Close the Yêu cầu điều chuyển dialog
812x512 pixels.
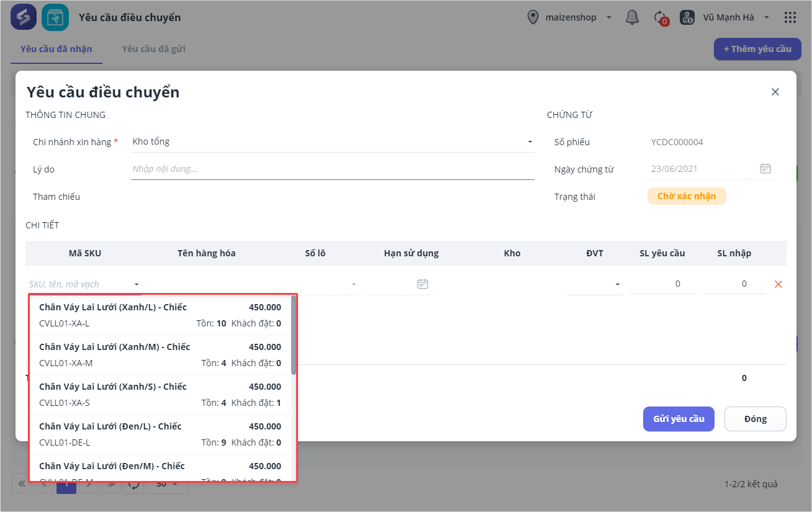coord(775,92)
